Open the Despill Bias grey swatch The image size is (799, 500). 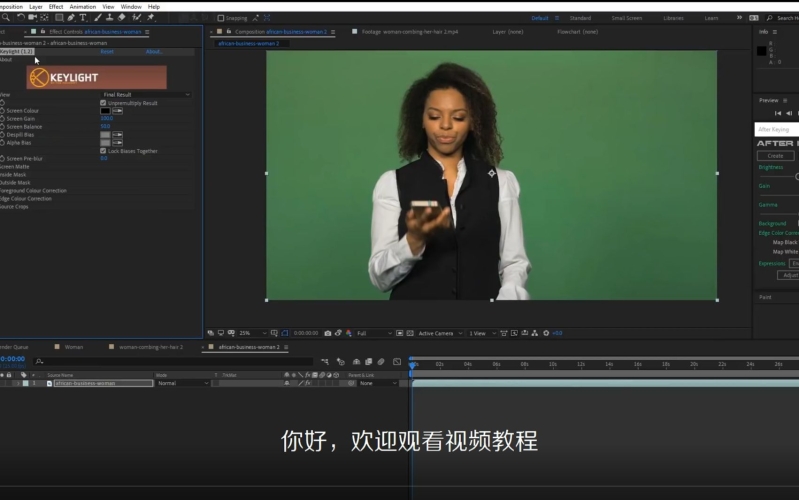(105, 135)
